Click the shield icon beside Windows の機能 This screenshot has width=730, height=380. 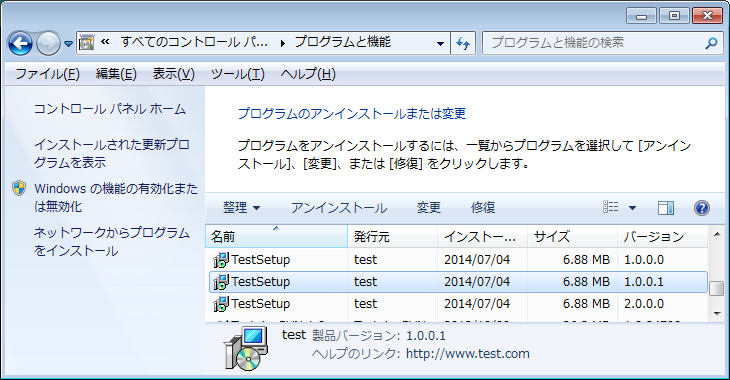pos(19,188)
